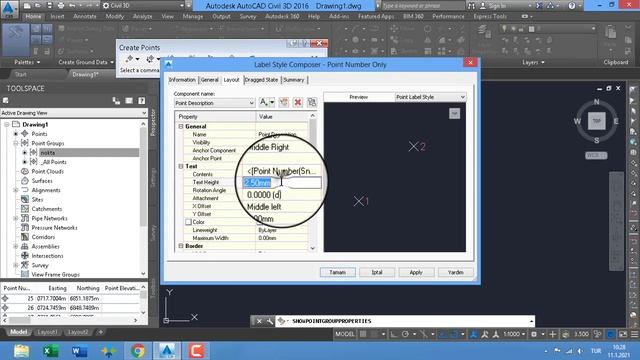Switch to the Information tab

pos(182,80)
